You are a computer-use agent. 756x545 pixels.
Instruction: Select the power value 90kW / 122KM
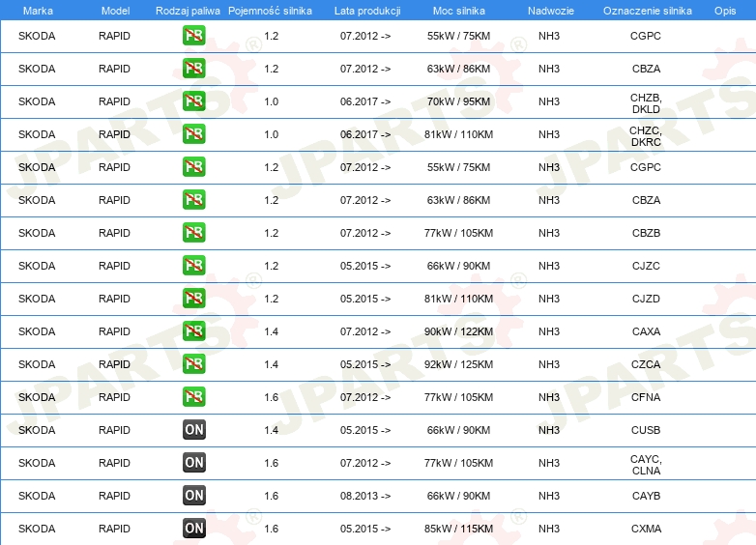pyautogui.click(x=458, y=331)
